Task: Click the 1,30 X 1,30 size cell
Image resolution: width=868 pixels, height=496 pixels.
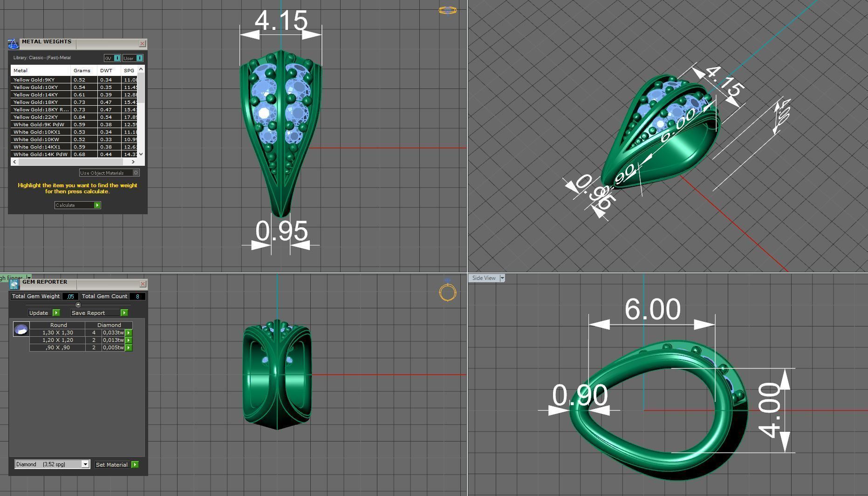Action: [x=58, y=333]
